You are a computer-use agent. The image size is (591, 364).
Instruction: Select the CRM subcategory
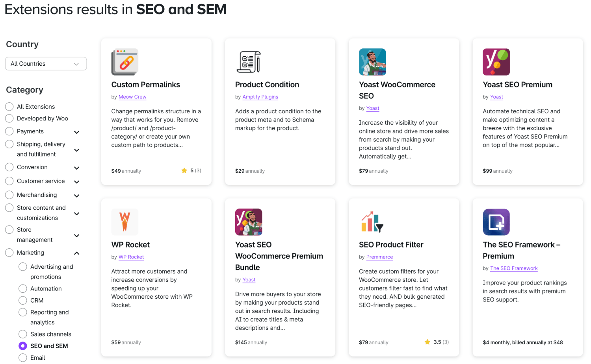tap(22, 300)
